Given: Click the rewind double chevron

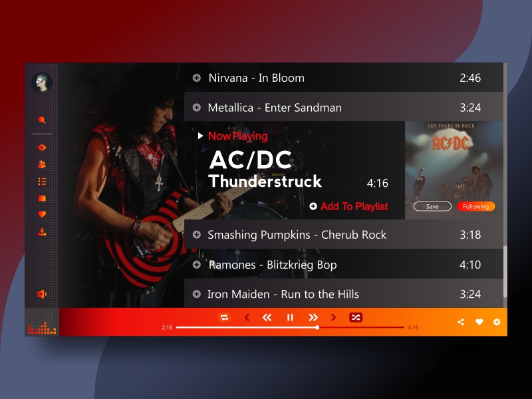Looking at the screenshot, I should (x=267, y=318).
